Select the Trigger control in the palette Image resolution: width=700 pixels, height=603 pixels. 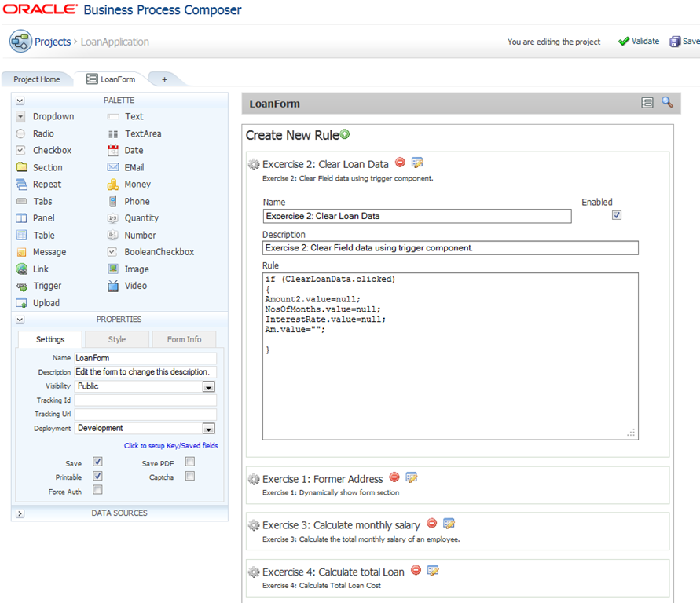[x=47, y=286]
